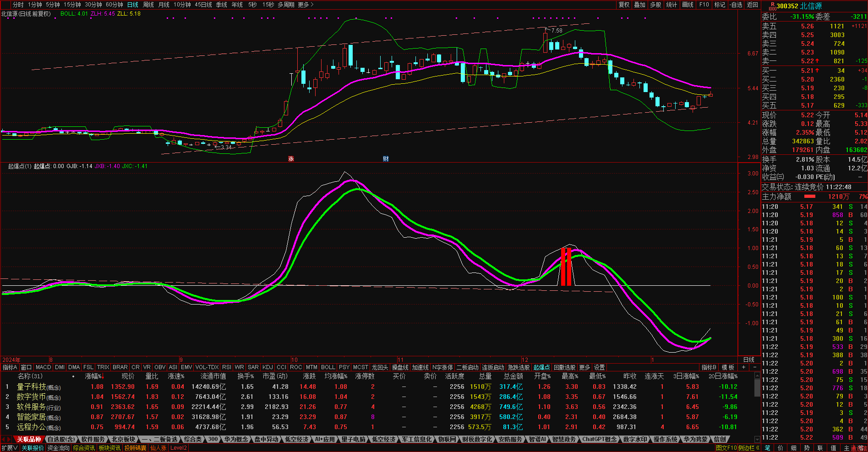The height and width of the screenshot is (452, 868).
Task: Select the 远程办公 sector row
Action: click(x=379, y=427)
